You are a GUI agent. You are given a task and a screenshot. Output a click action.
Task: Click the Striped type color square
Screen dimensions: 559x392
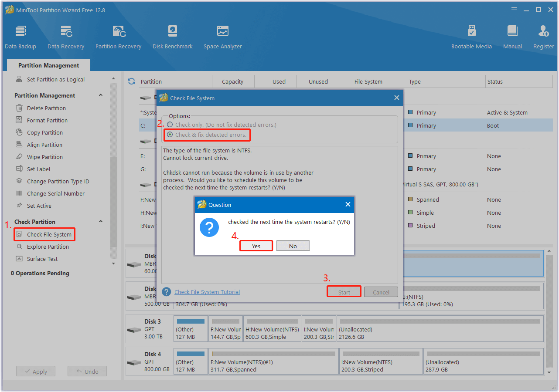(410, 226)
